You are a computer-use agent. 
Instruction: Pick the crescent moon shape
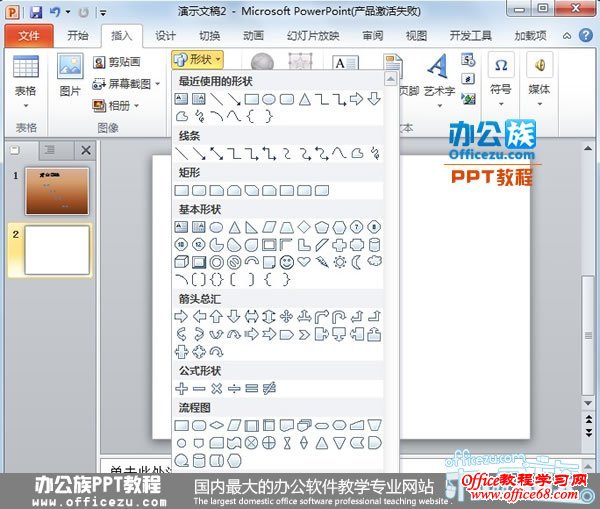(x=358, y=262)
